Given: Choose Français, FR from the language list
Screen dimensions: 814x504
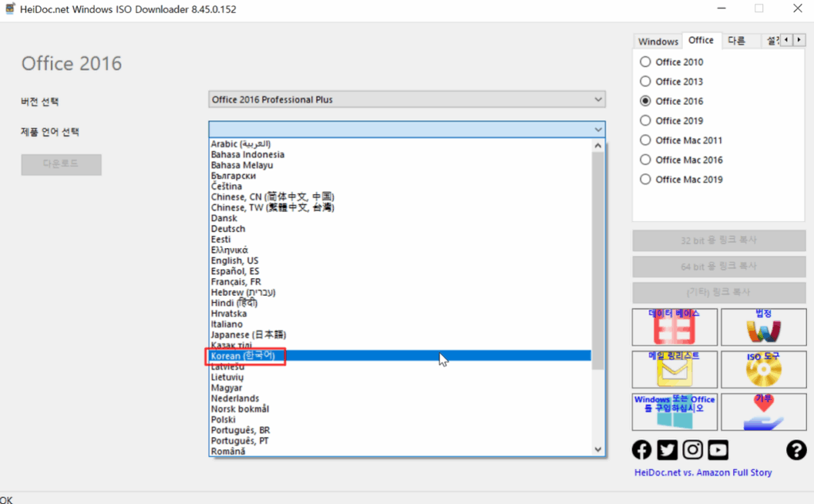Looking at the screenshot, I should (x=401, y=282).
